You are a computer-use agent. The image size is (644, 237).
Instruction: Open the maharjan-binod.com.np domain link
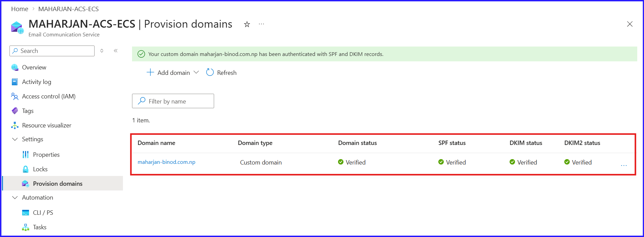(x=166, y=162)
